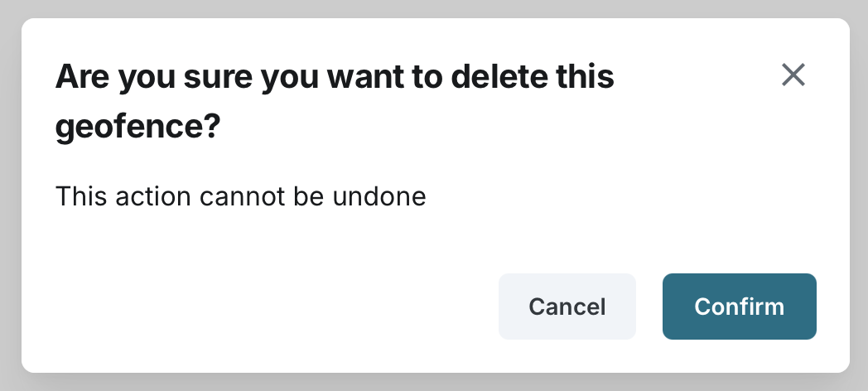Dismiss the delete confirmation using the cross icon
868x391 pixels.
(x=793, y=75)
